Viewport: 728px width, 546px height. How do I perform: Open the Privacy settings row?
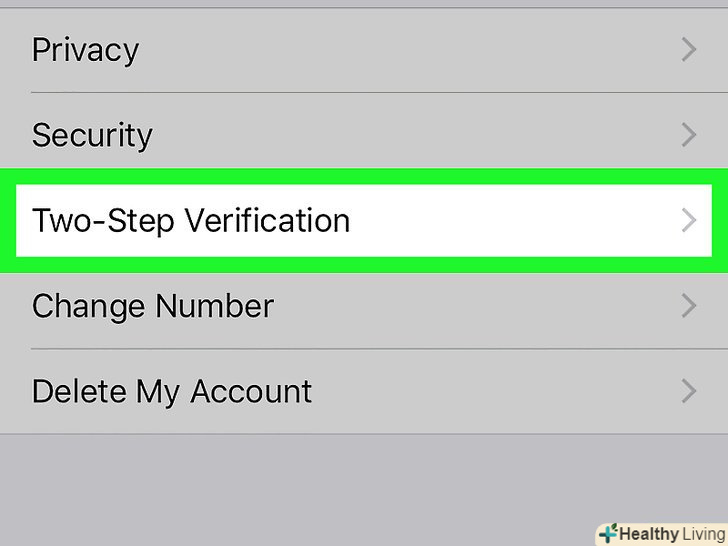[300, 49]
